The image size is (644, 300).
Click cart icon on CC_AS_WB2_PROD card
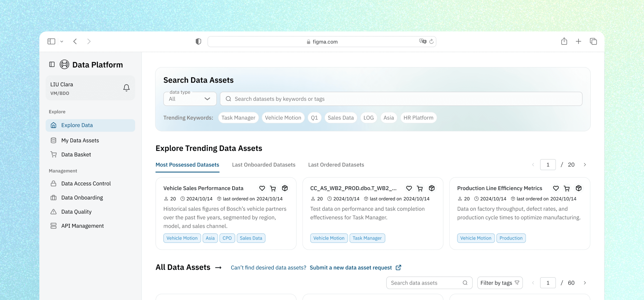point(420,188)
